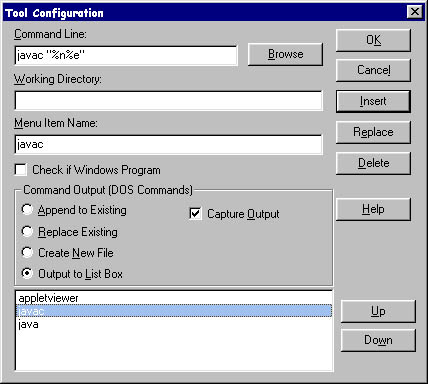Toggle the Capture Output checkbox

[195, 214]
